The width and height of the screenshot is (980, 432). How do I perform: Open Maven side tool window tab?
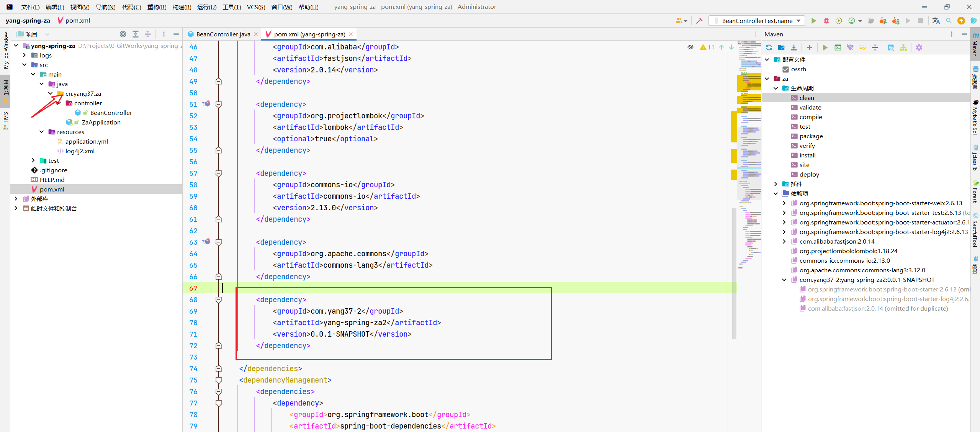coord(975,45)
